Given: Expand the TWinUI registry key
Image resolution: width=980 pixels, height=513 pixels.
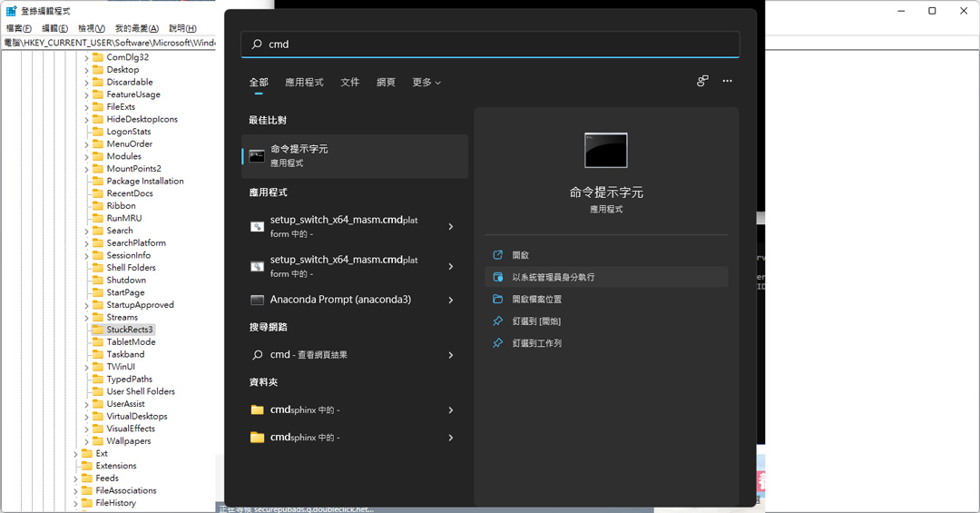Looking at the screenshot, I should (x=86, y=367).
